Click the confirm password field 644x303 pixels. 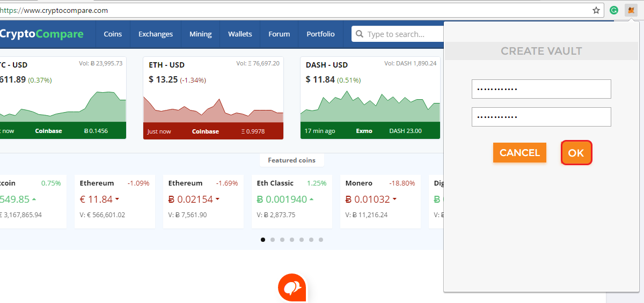pyautogui.click(x=541, y=117)
